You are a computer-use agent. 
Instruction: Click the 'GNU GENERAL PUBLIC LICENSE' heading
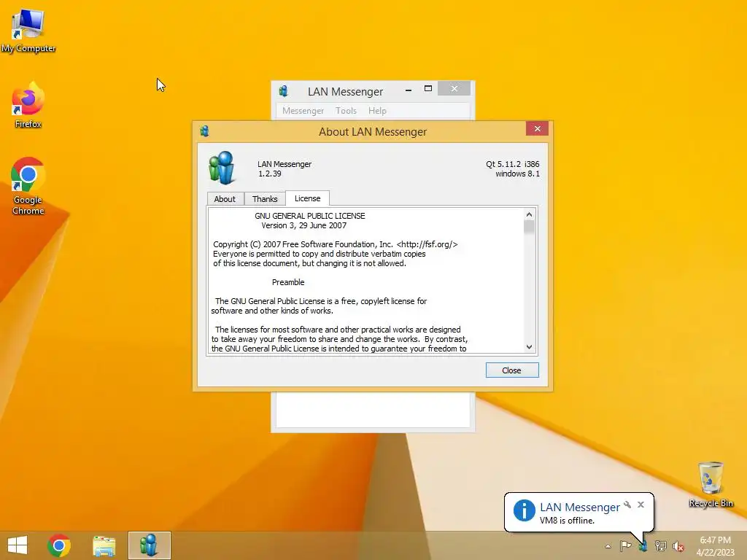pos(309,216)
